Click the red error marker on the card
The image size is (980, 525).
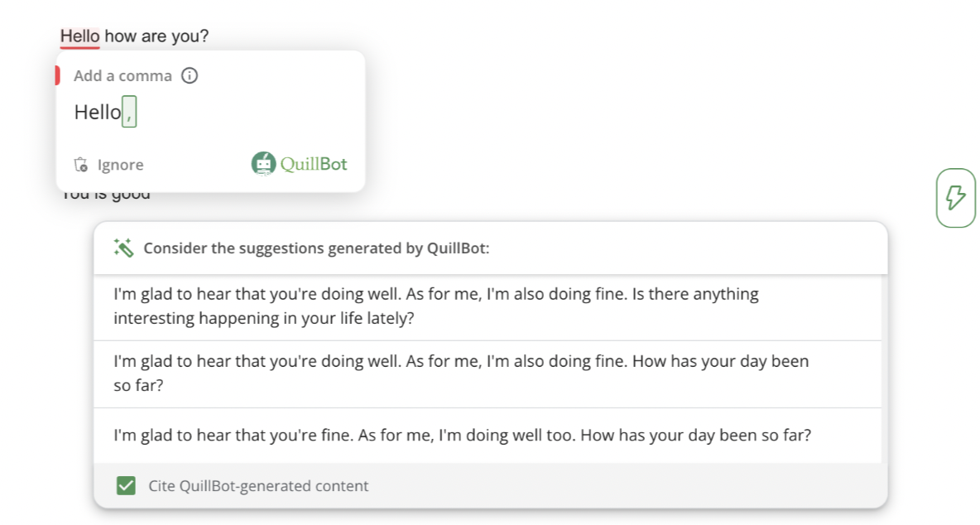(x=58, y=75)
